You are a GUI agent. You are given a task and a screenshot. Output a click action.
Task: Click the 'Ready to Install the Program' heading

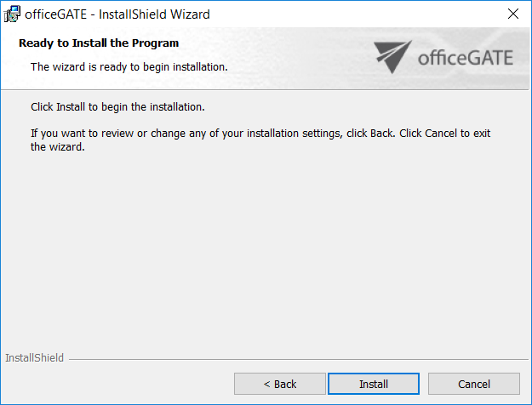(x=99, y=43)
